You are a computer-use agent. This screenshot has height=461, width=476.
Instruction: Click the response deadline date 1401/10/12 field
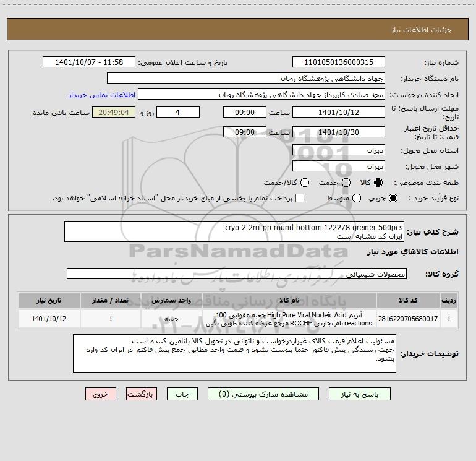339,113
